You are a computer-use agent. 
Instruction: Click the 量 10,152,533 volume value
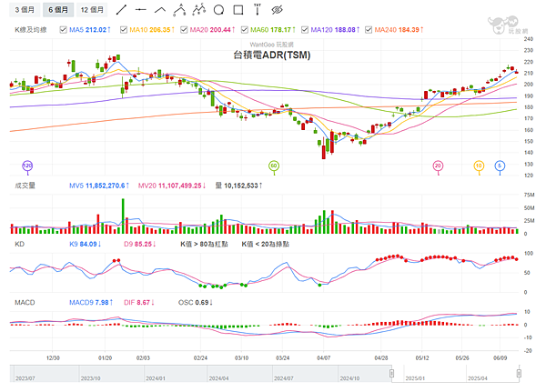tap(238, 186)
